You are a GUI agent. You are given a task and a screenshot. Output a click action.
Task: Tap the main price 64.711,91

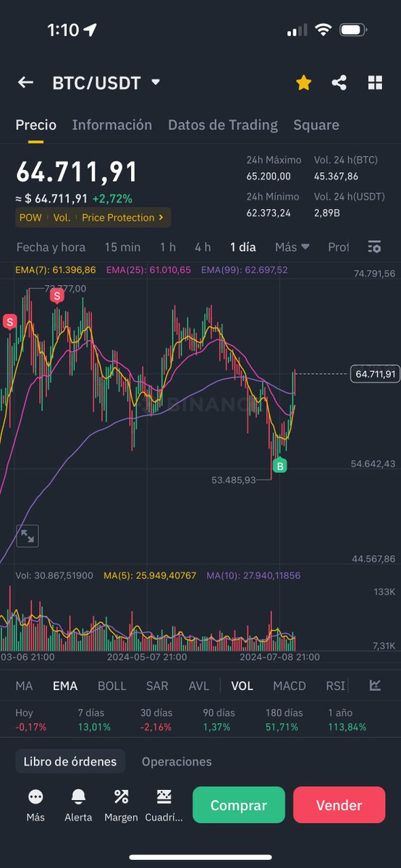pos(77,172)
